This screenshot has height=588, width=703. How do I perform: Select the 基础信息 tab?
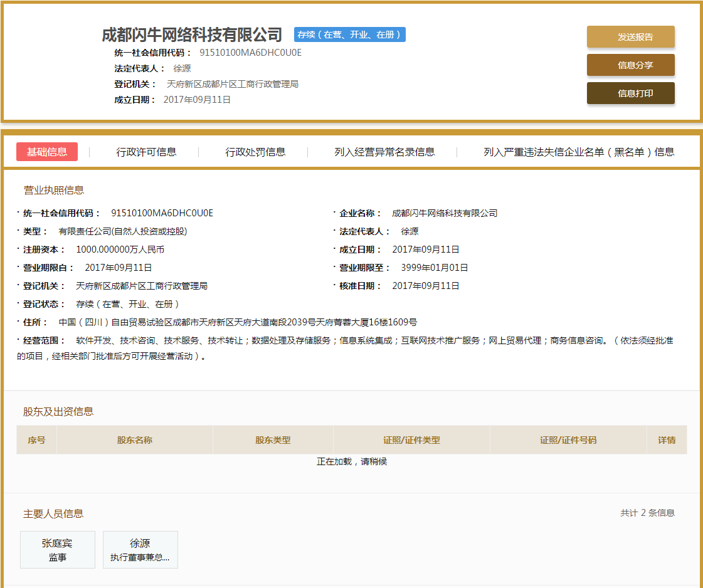(47, 152)
